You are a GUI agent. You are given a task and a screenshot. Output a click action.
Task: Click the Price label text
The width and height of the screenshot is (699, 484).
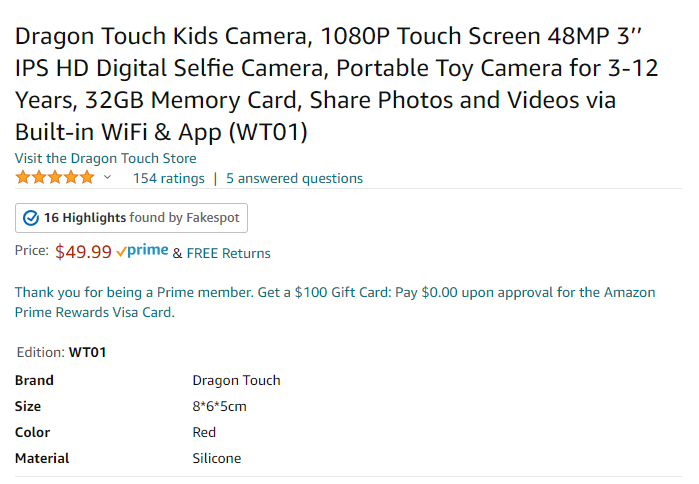click(x=32, y=250)
